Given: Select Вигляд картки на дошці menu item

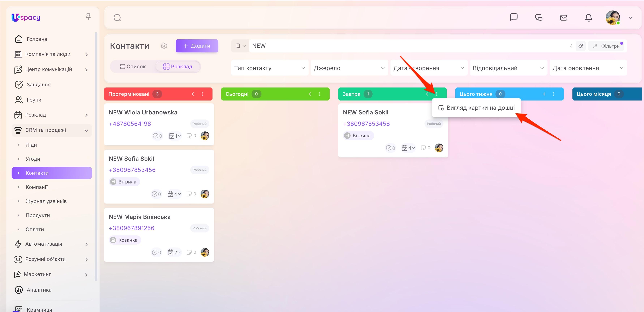Looking at the screenshot, I should click(476, 108).
